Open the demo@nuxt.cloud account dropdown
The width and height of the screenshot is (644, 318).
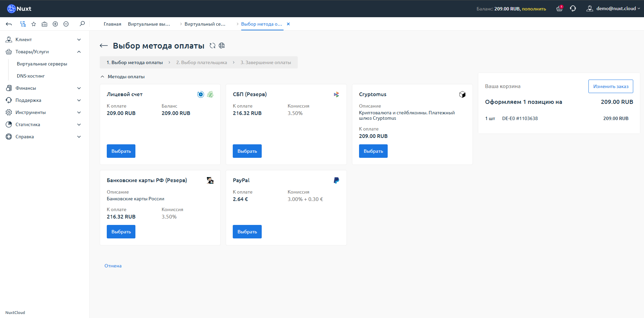tap(613, 8)
